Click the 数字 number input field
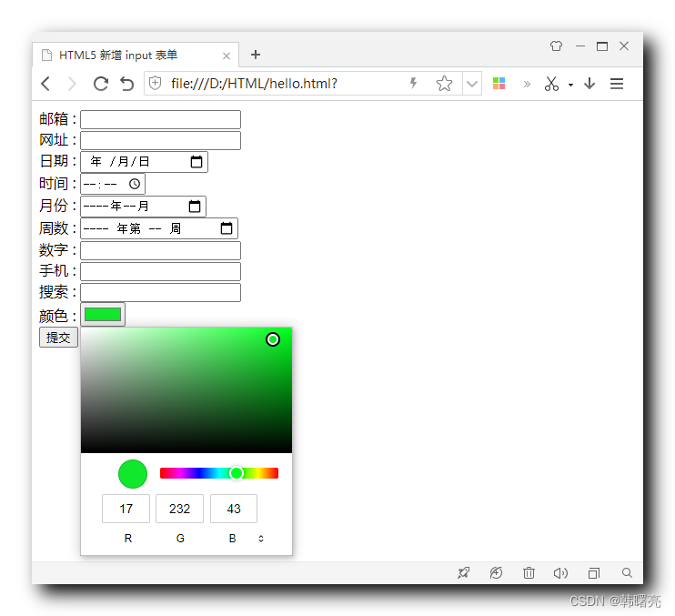The width and height of the screenshot is (675, 616). 161,250
